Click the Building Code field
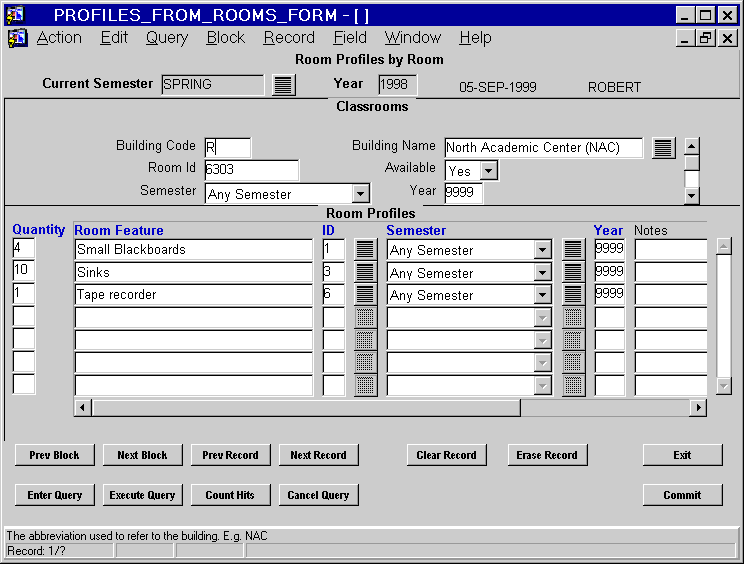The height and width of the screenshot is (564, 744). coord(228,148)
